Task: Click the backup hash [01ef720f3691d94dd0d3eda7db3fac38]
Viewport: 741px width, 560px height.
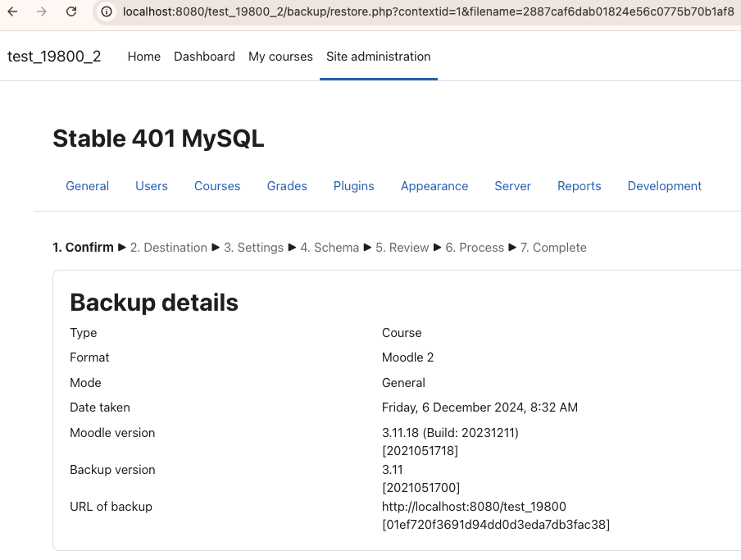Action: [x=496, y=525]
